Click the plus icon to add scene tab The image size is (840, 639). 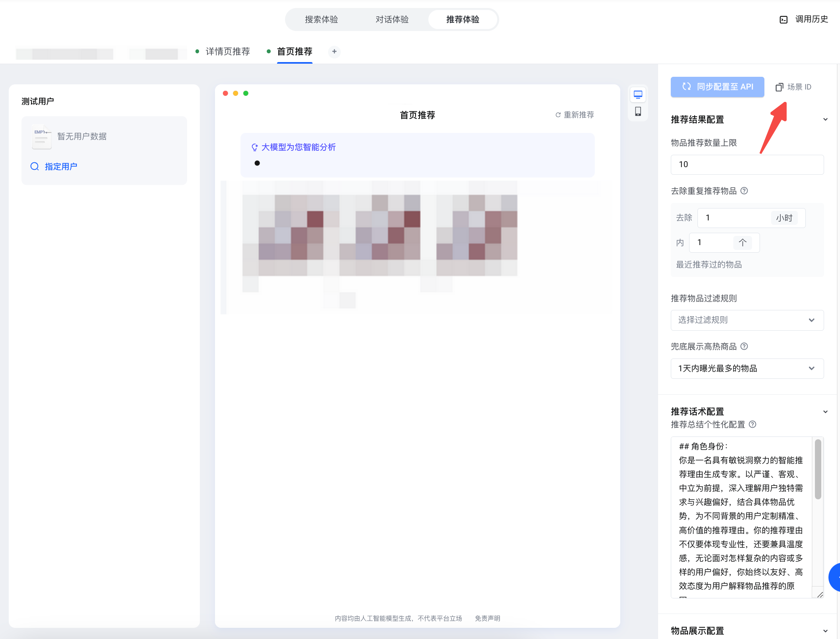point(334,51)
